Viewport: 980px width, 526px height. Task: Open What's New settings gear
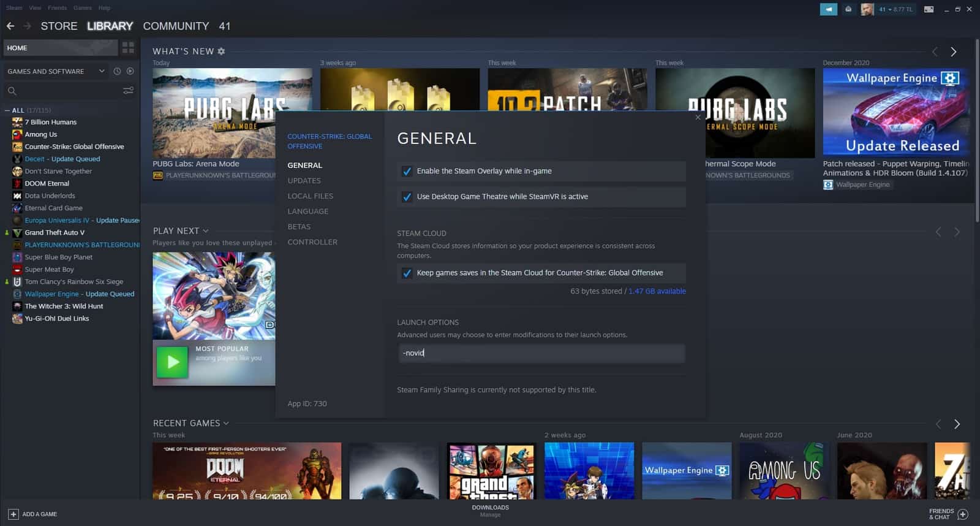point(221,51)
